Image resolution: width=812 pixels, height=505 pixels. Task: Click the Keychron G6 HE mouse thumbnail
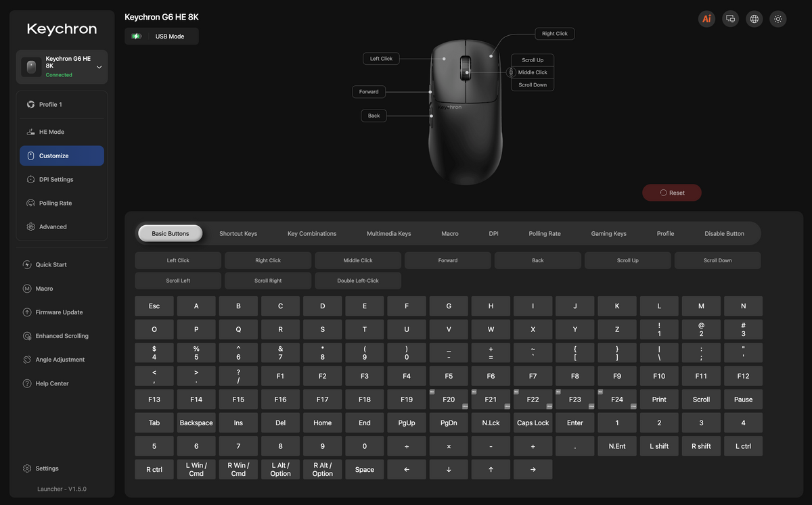click(31, 67)
